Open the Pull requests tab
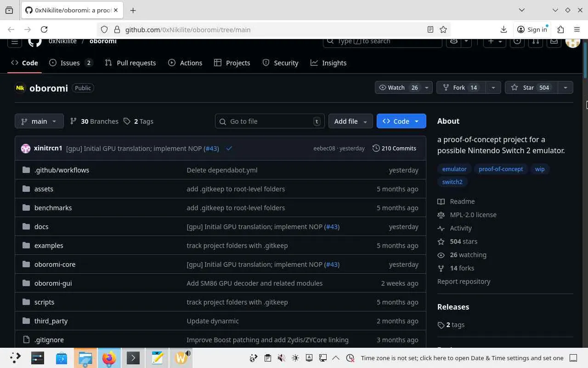 point(130,63)
